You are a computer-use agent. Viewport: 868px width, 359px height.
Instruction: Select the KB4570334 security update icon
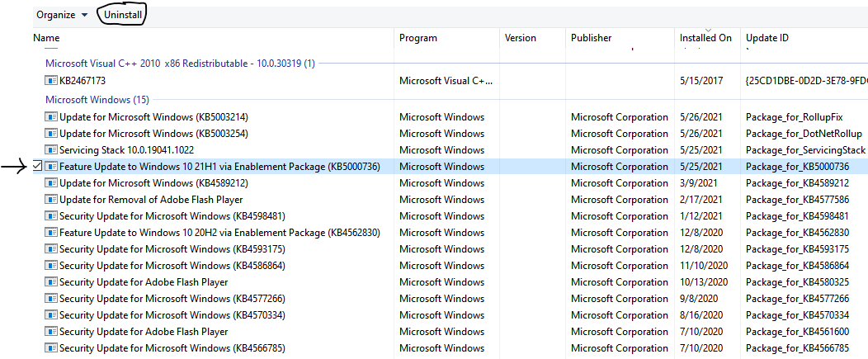point(51,315)
